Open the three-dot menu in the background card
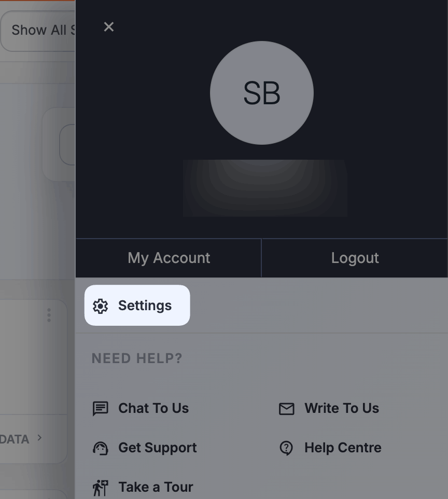 (49, 315)
